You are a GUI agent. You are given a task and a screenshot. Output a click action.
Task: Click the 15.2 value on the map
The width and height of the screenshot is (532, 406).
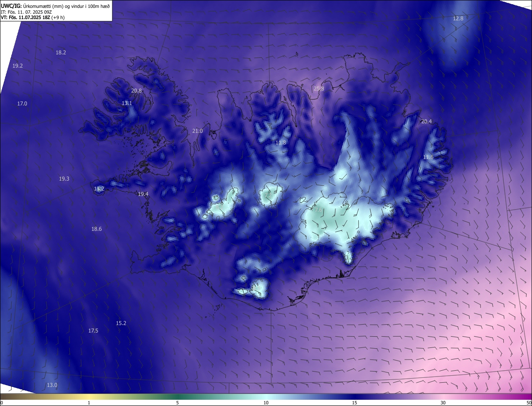point(121,323)
